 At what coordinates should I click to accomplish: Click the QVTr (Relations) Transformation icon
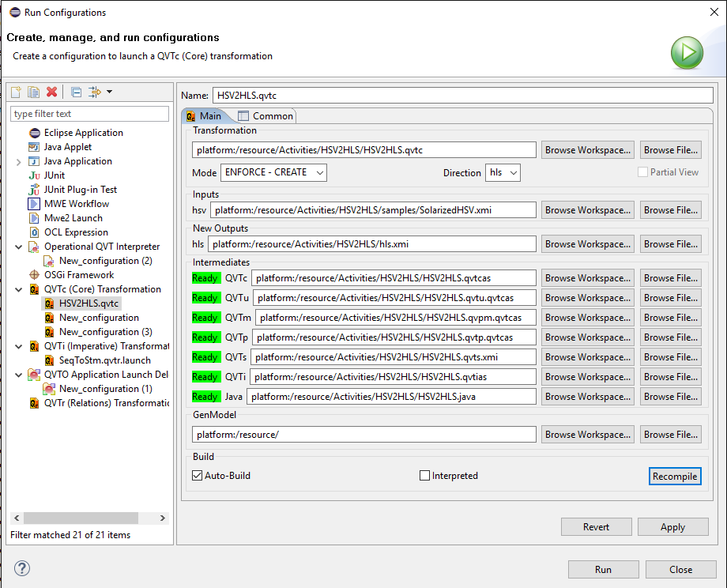34,403
